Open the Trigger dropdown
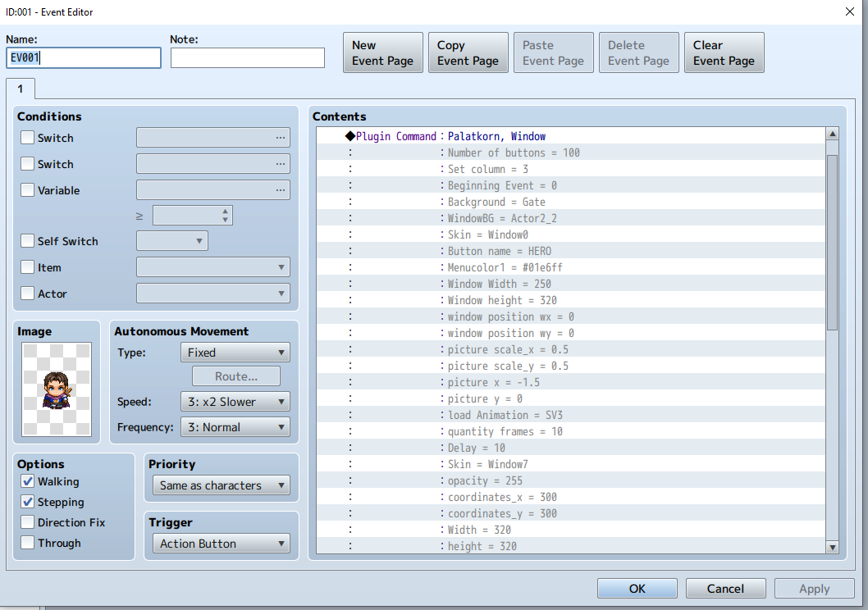 [222, 544]
